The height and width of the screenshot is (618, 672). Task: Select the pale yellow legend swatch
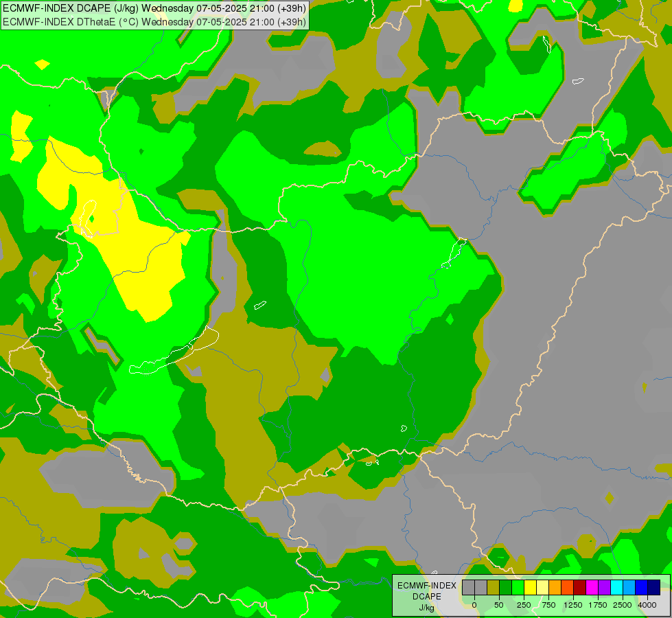[x=542, y=588]
